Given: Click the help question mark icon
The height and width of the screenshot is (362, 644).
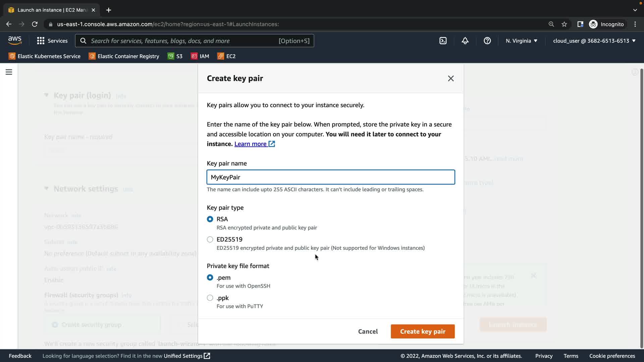Looking at the screenshot, I should pyautogui.click(x=487, y=41).
